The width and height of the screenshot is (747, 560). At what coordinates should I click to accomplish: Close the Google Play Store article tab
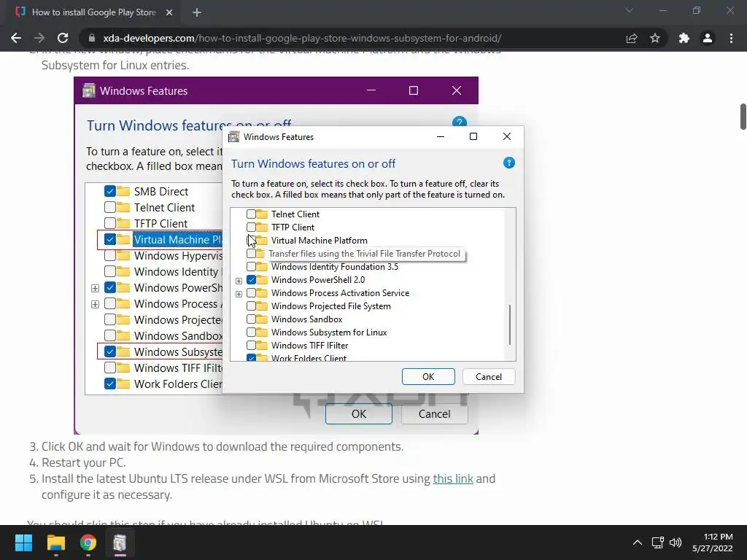(x=169, y=12)
